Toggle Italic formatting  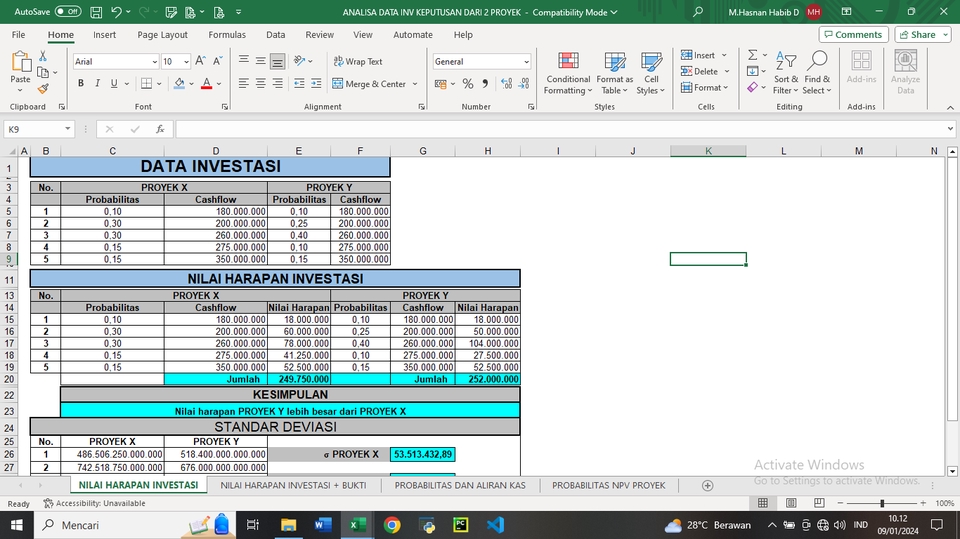97,83
